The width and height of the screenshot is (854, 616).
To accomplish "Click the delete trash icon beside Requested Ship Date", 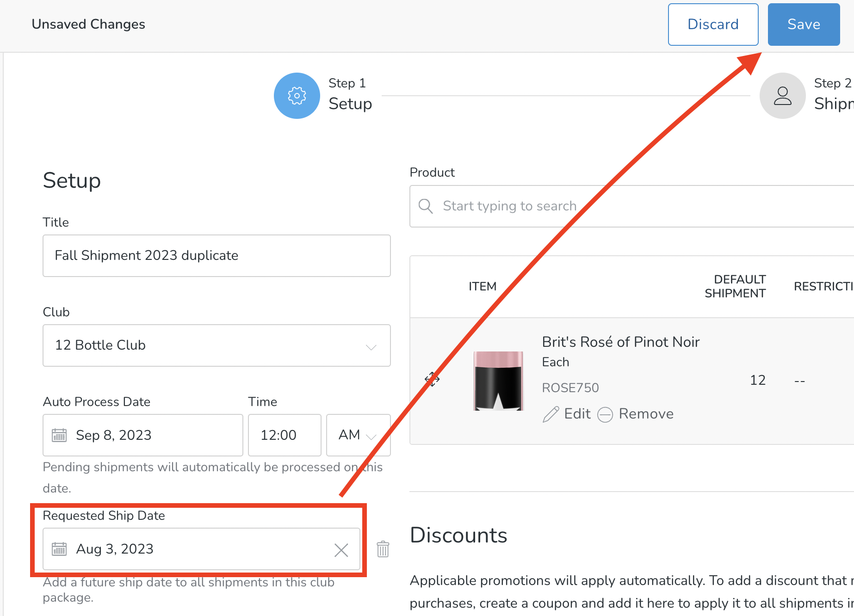I will tap(383, 549).
